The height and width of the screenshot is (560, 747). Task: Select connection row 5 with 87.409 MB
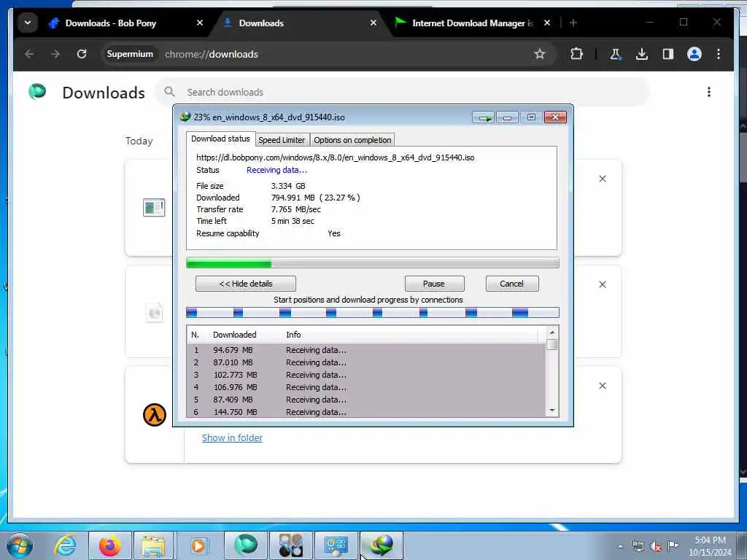(366, 400)
